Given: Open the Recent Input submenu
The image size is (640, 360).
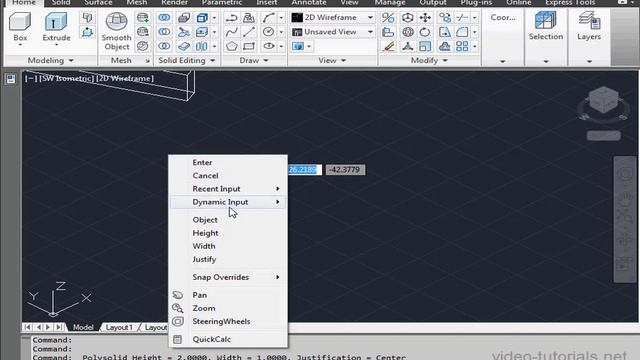Looking at the screenshot, I should tap(228, 189).
